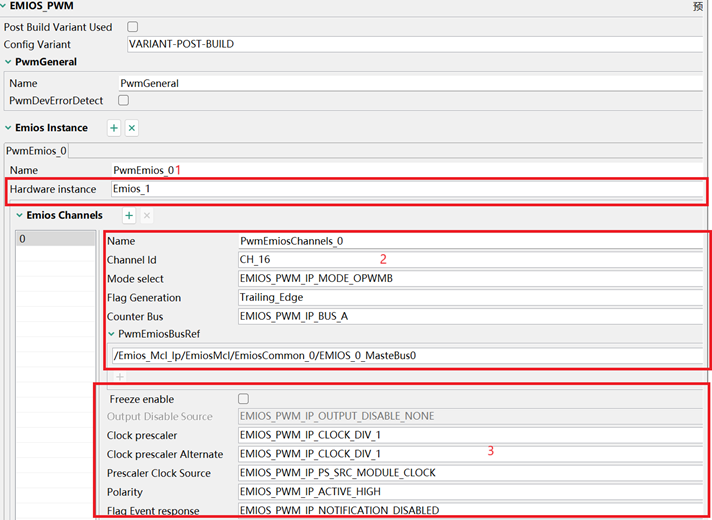
Task: Click the Hardware instance field Emios_1
Action: (x=400, y=189)
